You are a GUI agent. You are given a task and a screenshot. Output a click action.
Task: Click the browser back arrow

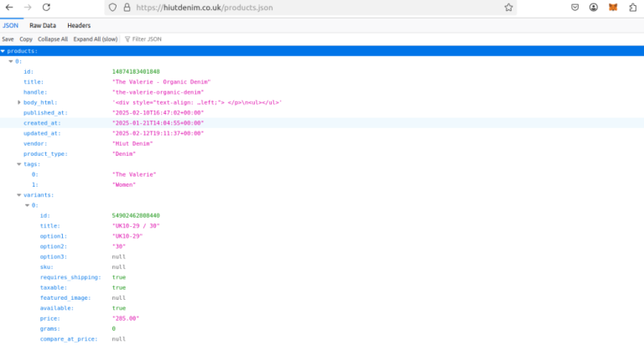(x=9, y=7)
